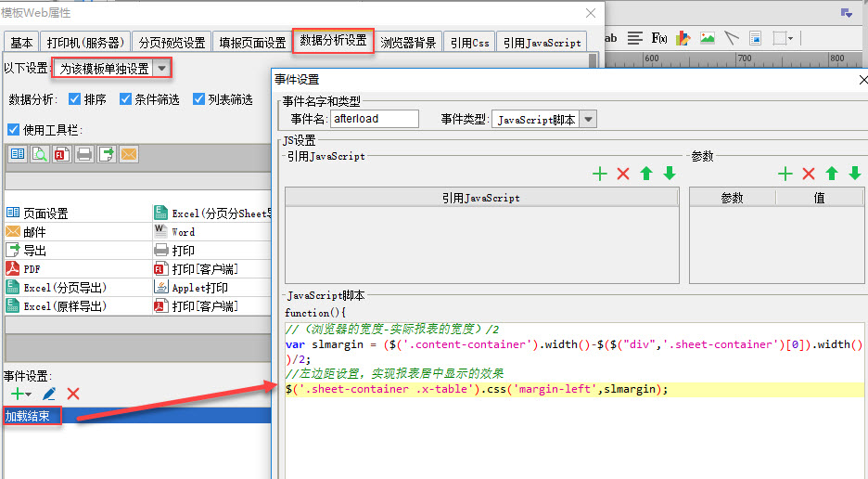Select the 打印 tool item
The height and width of the screenshot is (479, 868).
coord(212,251)
